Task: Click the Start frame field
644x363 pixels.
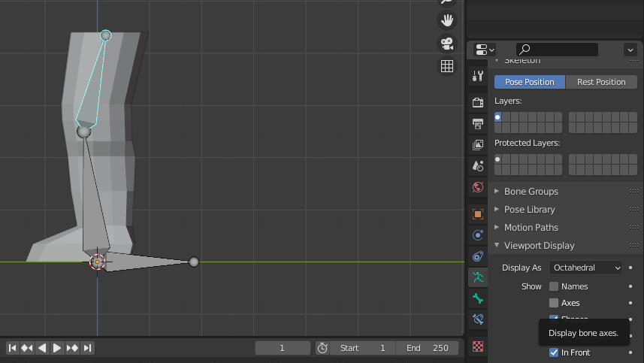Action: (363, 348)
